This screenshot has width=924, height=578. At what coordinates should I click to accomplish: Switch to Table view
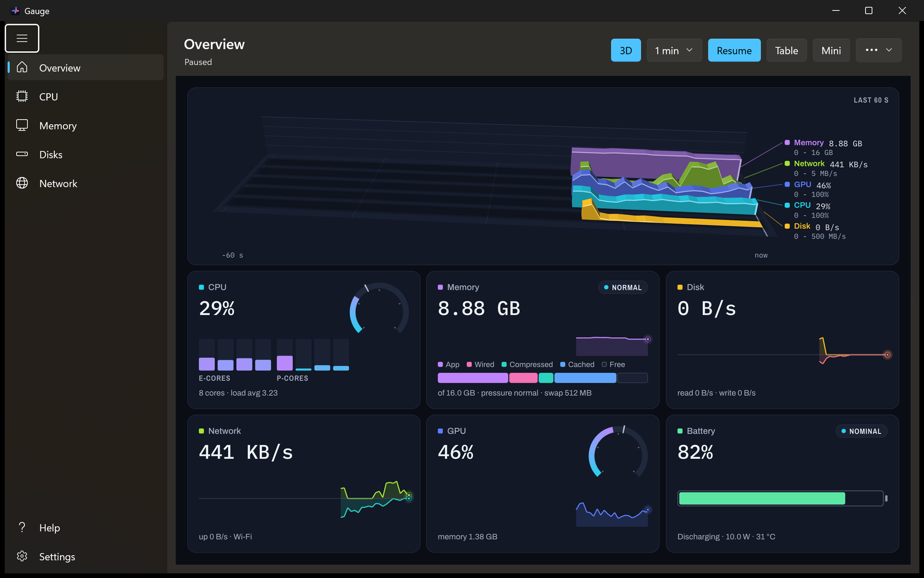click(787, 50)
